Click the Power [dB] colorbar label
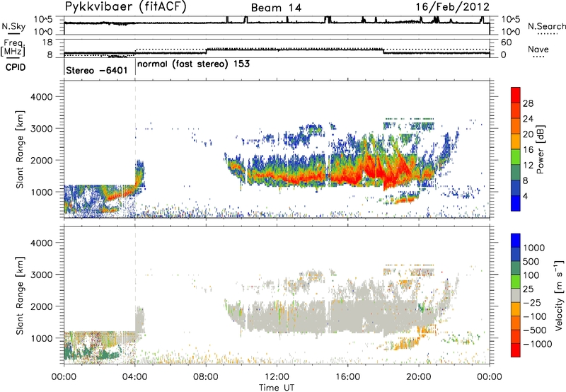Viewport: 566px width, 392px height. pos(540,149)
